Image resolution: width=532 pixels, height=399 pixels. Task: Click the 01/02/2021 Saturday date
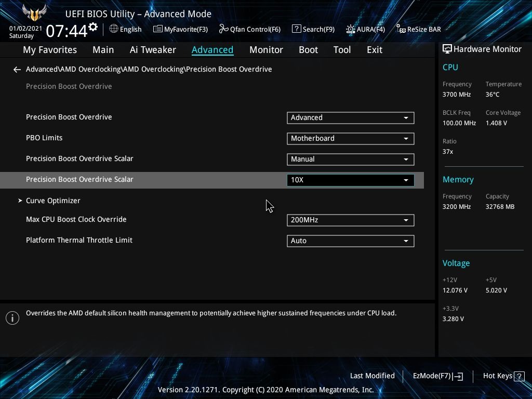pos(25,32)
